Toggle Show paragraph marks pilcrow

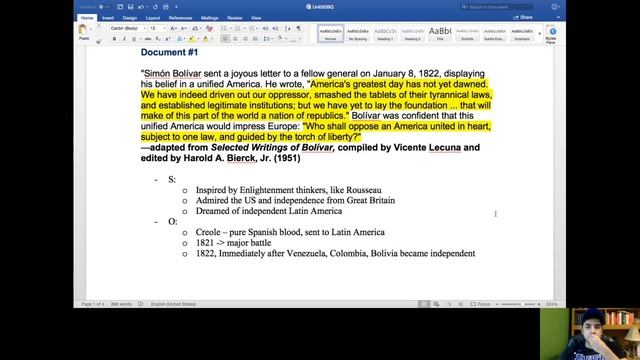(x=298, y=28)
